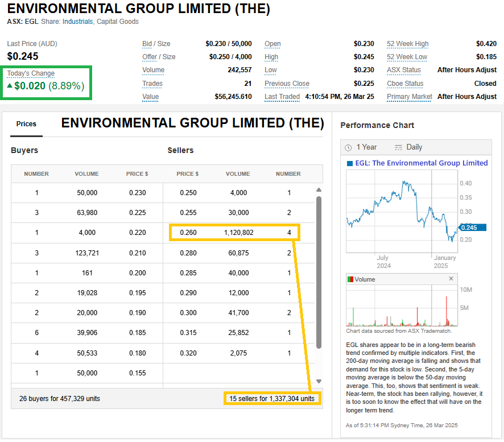
Task: Open the 1 Year period dropdown
Action: pos(366,147)
